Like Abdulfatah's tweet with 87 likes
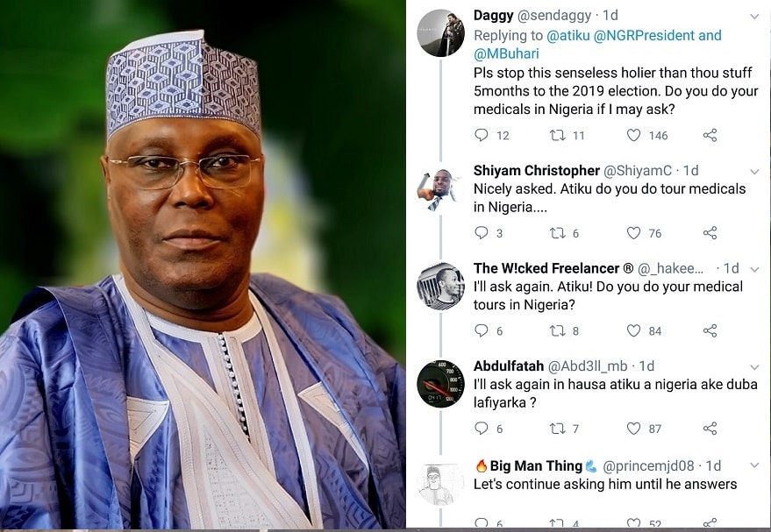Viewport: 771px width, 532px height. (x=633, y=429)
